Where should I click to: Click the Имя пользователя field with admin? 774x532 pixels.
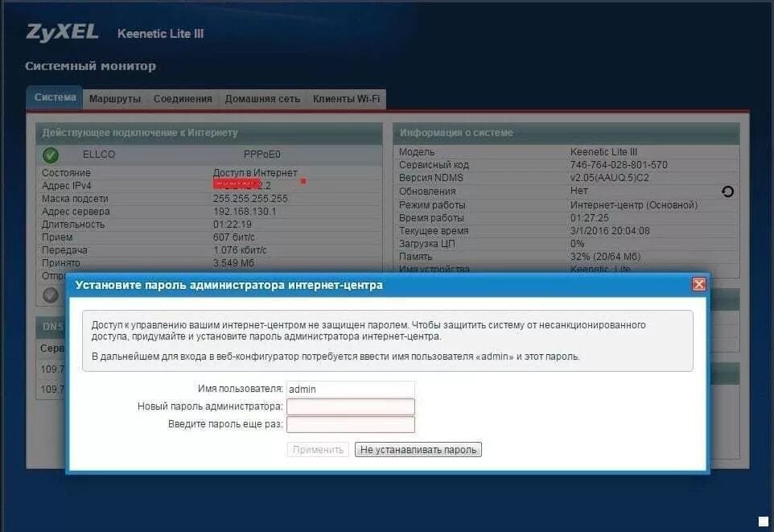(351, 390)
